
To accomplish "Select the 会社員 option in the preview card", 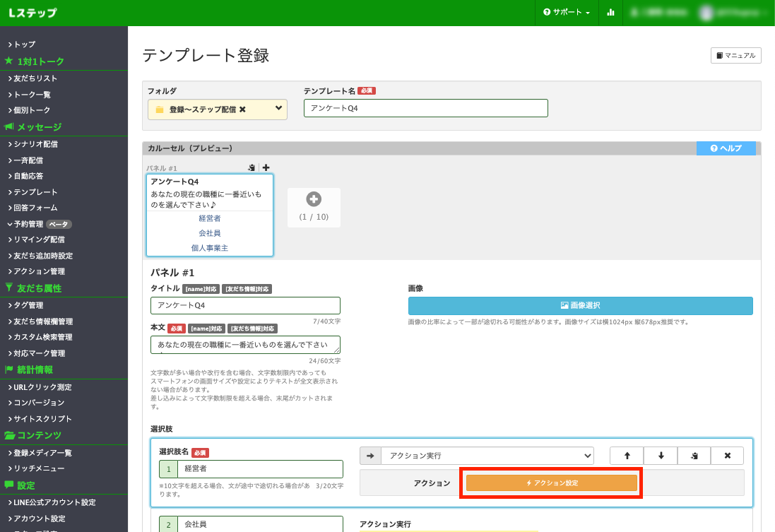I will click(209, 233).
